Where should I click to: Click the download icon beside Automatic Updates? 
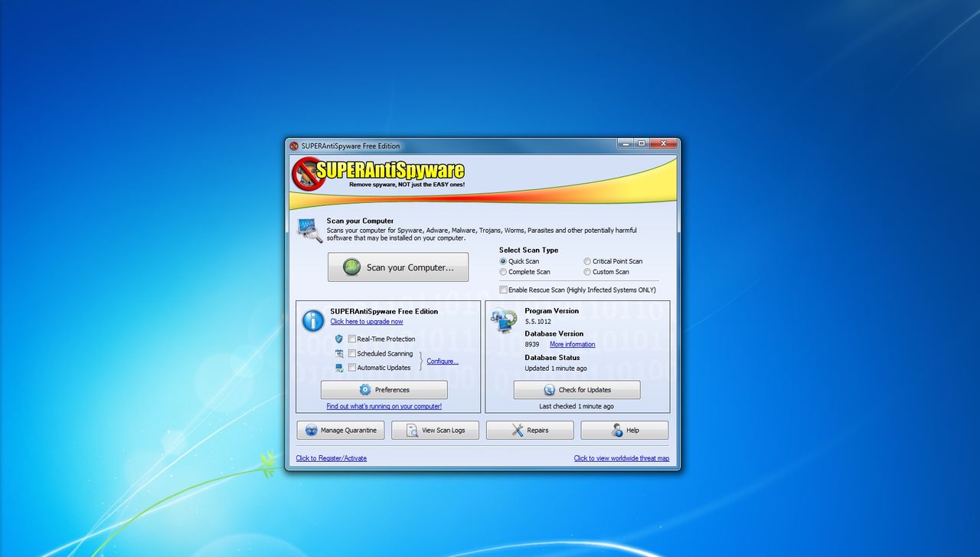[339, 368]
